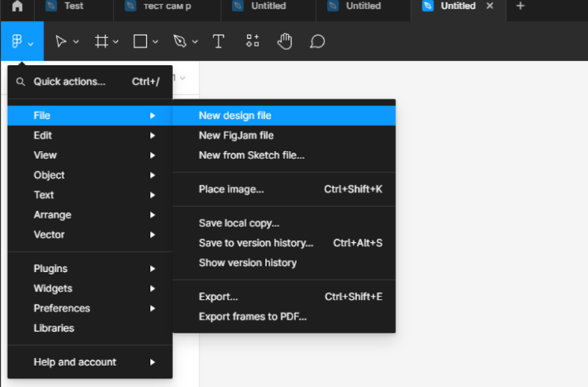
Task: Expand shape tools chevron
Action: coord(155,42)
